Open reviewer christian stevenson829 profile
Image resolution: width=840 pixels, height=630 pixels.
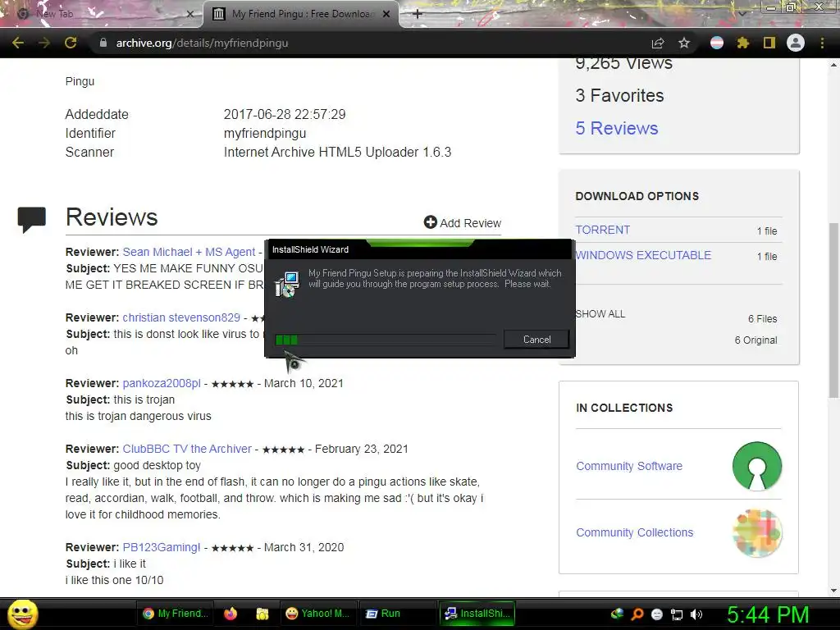(x=181, y=317)
